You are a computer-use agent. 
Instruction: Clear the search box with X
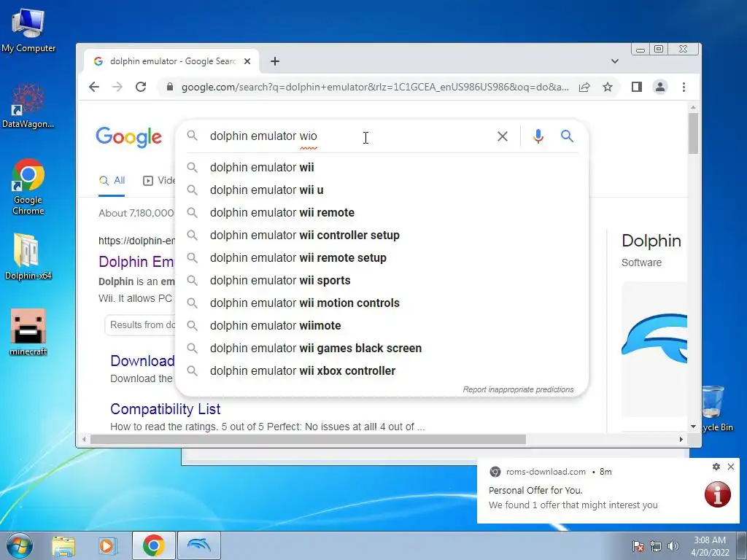[502, 136]
